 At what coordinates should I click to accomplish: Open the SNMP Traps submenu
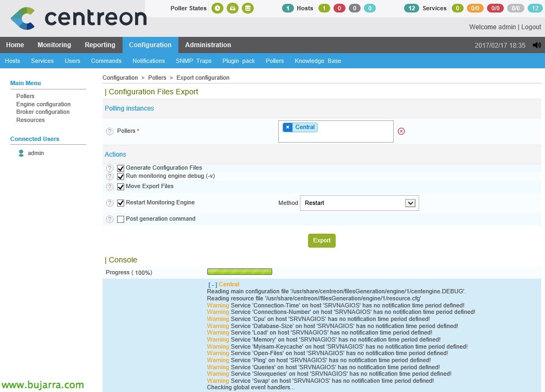(194, 61)
